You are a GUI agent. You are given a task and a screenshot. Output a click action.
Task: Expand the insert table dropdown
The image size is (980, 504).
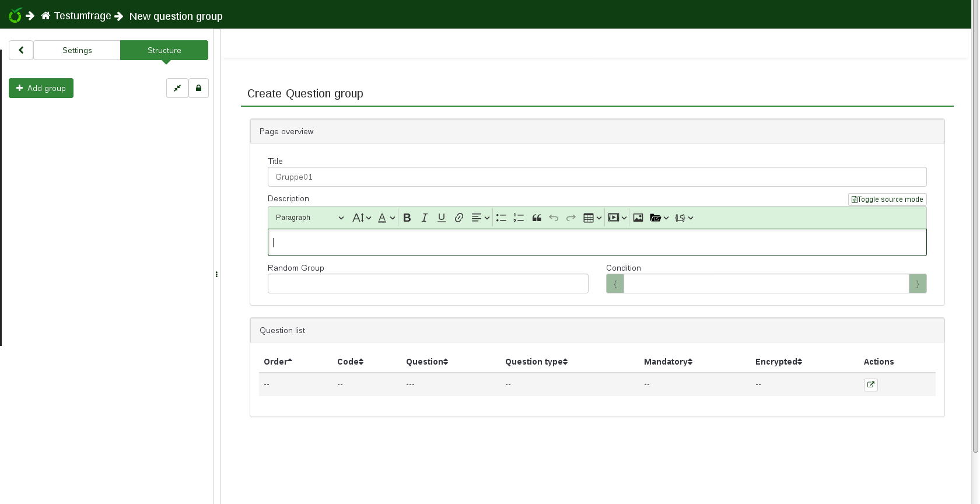(x=592, y=218)
